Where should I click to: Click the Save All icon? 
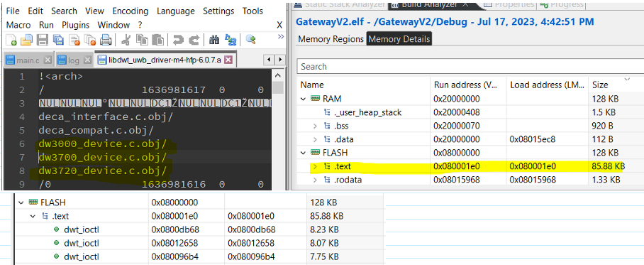click(x=58, y=40)
